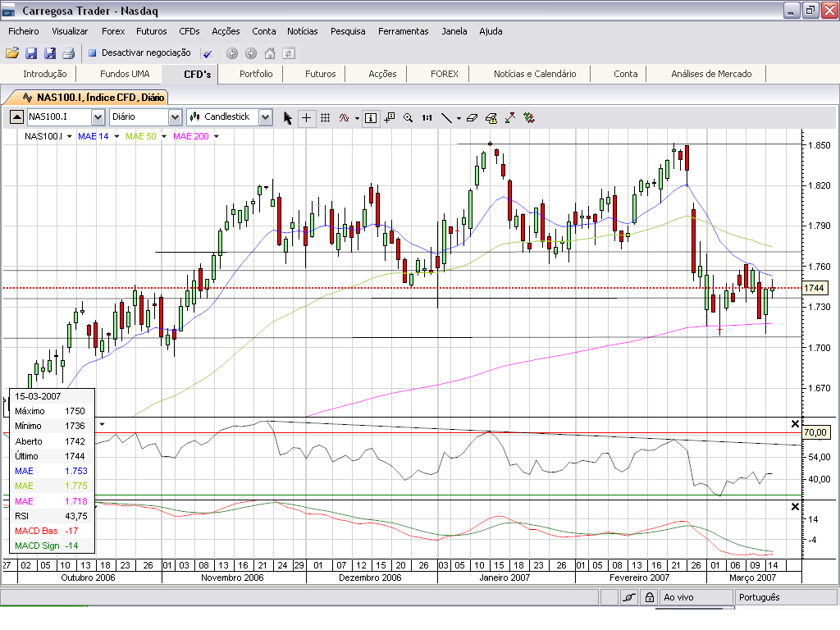Click the 70,00 RSI level label

point(815,432)
